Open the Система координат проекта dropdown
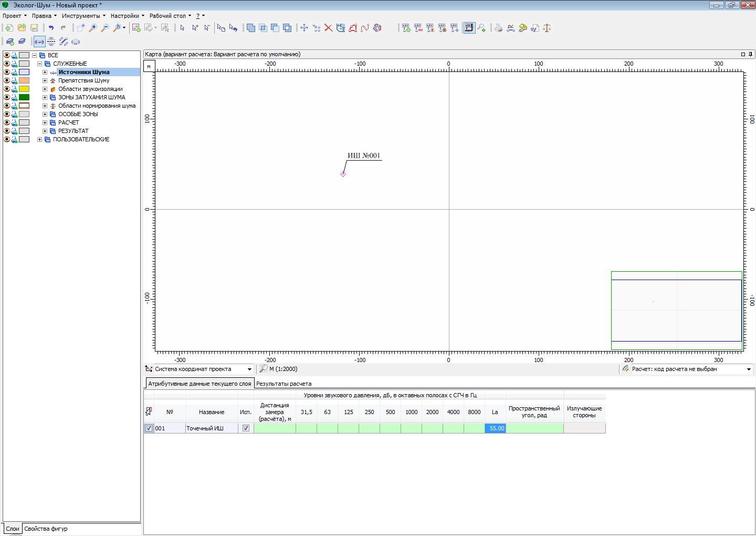Screen dimensions: 756x536 point(249,369)
